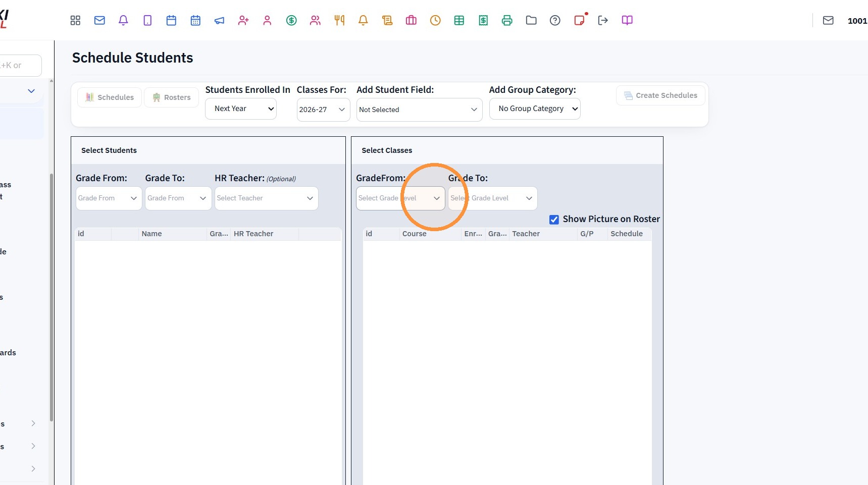Open the Students Enrolled In Next Year dropdown

point(241,109)
